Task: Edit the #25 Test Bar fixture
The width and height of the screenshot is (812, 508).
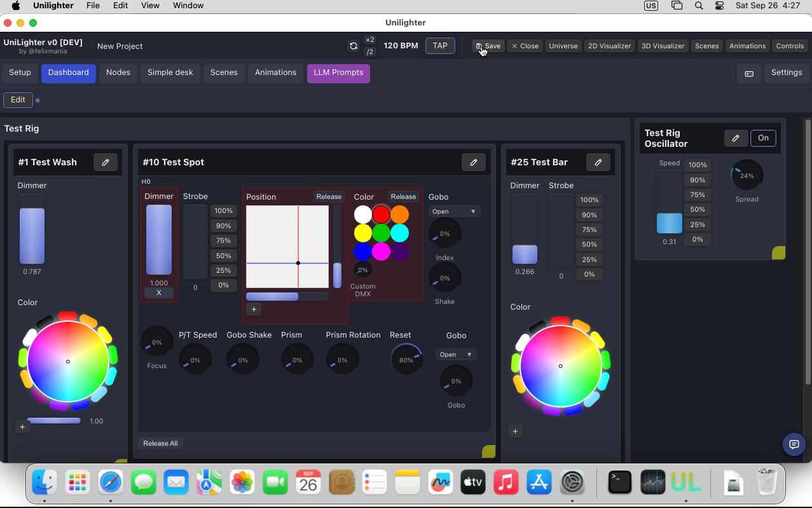Action: pos(598,162)
